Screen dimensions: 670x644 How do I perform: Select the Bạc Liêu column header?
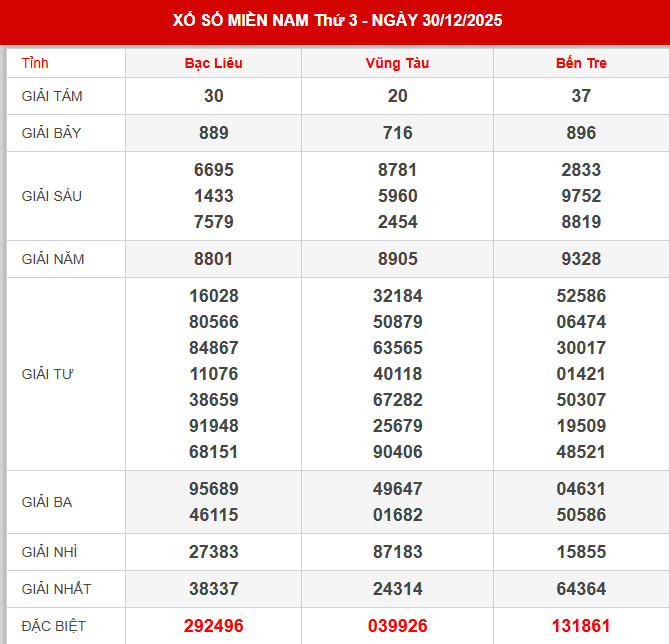click(x=213, y=63)
